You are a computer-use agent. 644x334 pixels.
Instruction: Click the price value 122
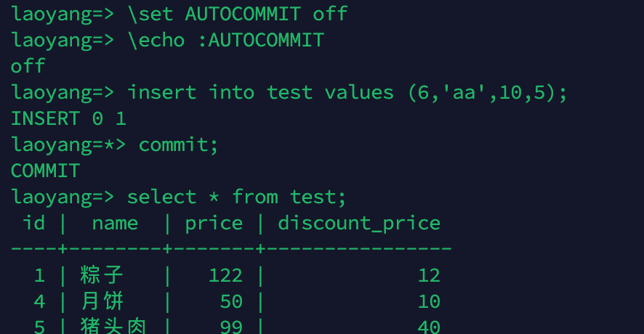pos(225,275)
